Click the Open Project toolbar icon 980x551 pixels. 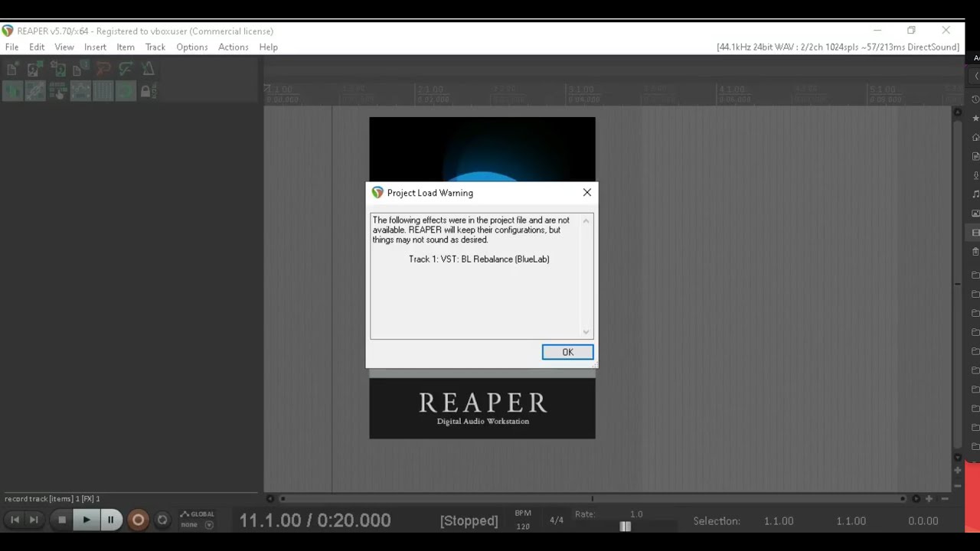(34, 70)
